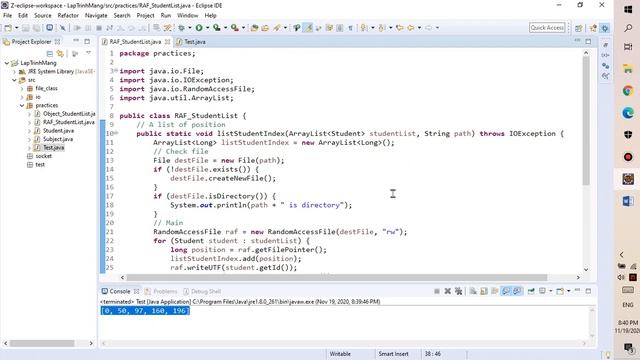Toggle Skip All Breakpoints icon

click(x=62, y=28)
